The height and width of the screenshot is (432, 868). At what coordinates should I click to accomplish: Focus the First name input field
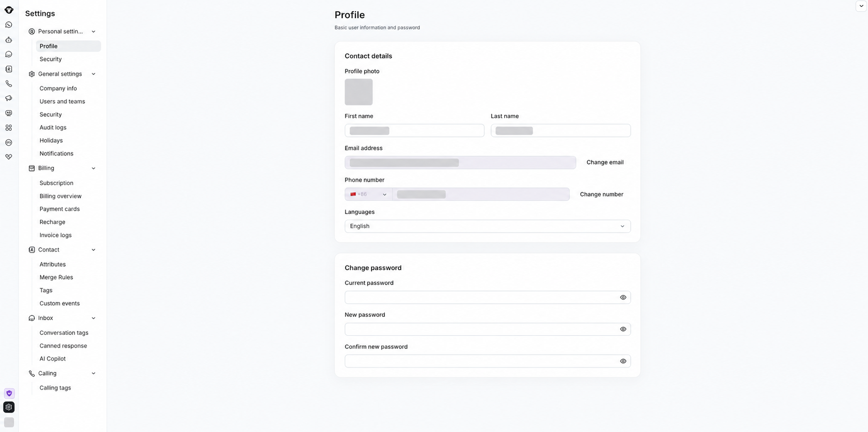click(x=414, y=130)
